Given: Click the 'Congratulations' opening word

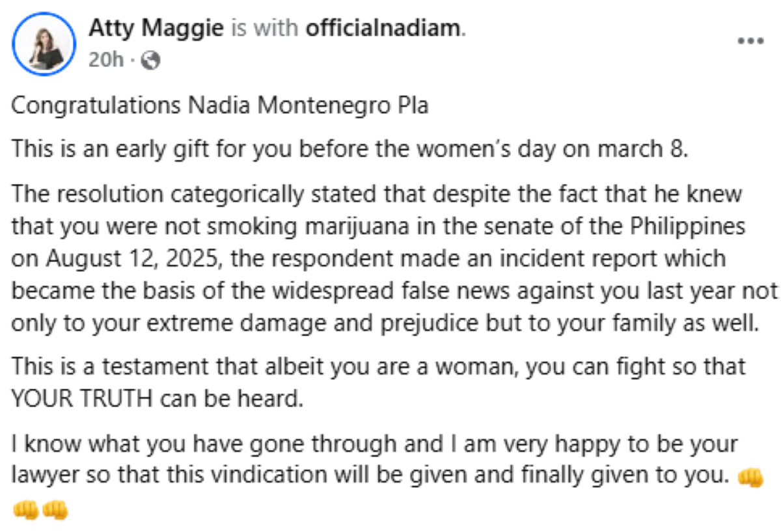Looking at the screenshot, I should click(96, 105).
